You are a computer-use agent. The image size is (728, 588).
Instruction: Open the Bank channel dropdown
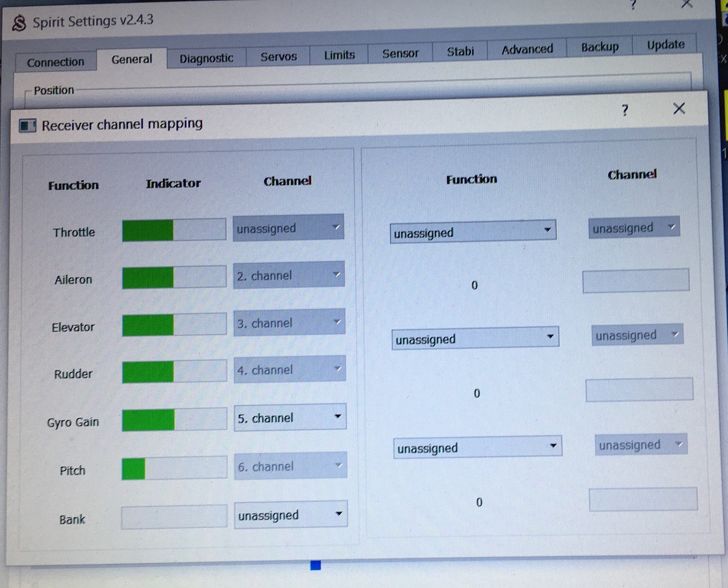coord(290,515)
